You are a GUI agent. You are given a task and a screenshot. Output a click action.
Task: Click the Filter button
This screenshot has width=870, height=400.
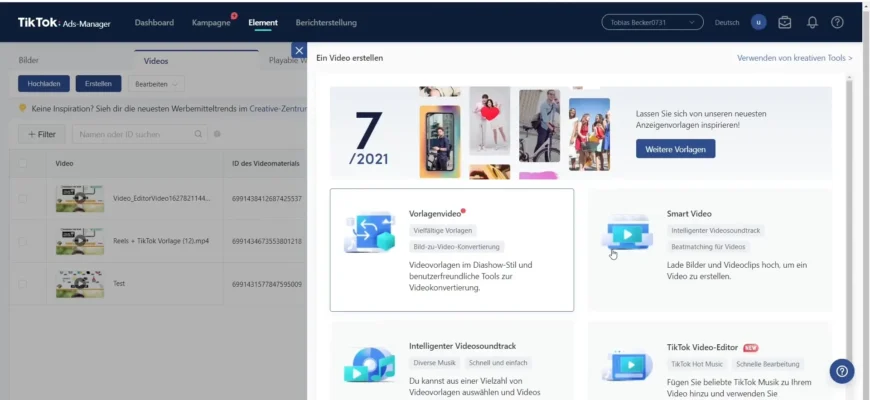(42, 134)
